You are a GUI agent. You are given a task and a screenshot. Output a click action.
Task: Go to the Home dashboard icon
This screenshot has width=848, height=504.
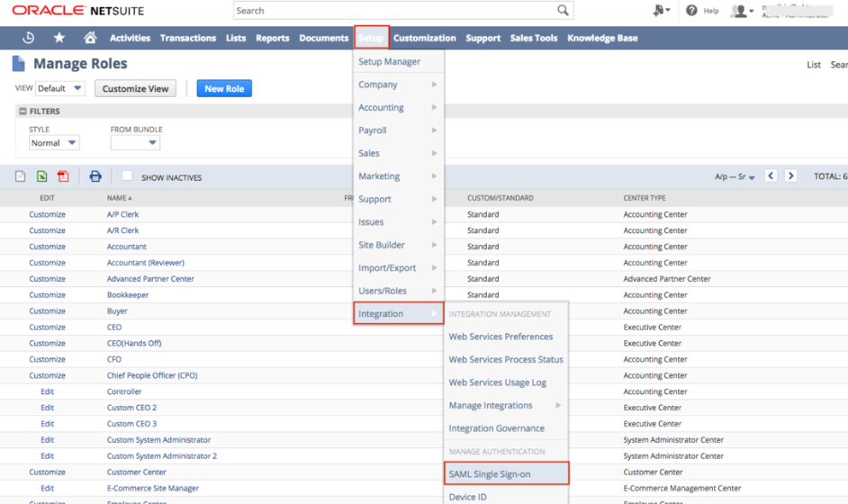(x=90, y=38)
